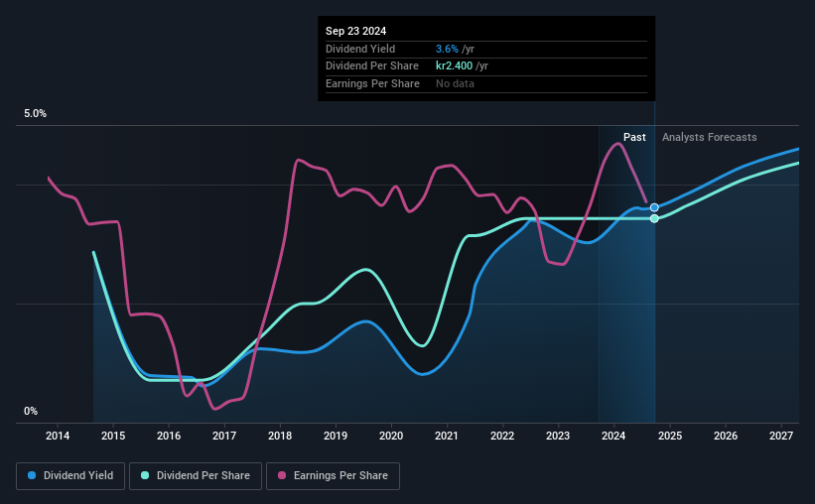Click the Sep 23 2024 tooltip date header

click(x=356, y=31)
